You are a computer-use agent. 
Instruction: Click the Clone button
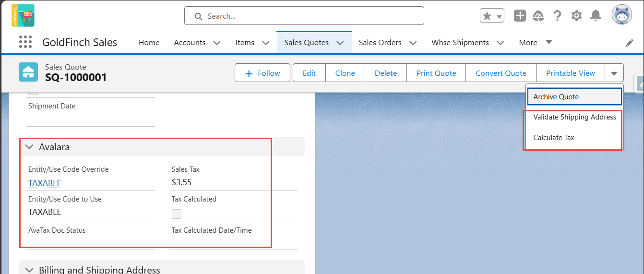(x=345, y=73)
